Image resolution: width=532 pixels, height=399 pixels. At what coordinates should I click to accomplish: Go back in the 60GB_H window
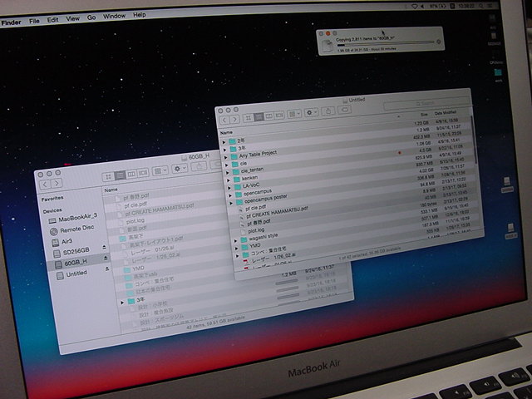click(x=46, y=185)
